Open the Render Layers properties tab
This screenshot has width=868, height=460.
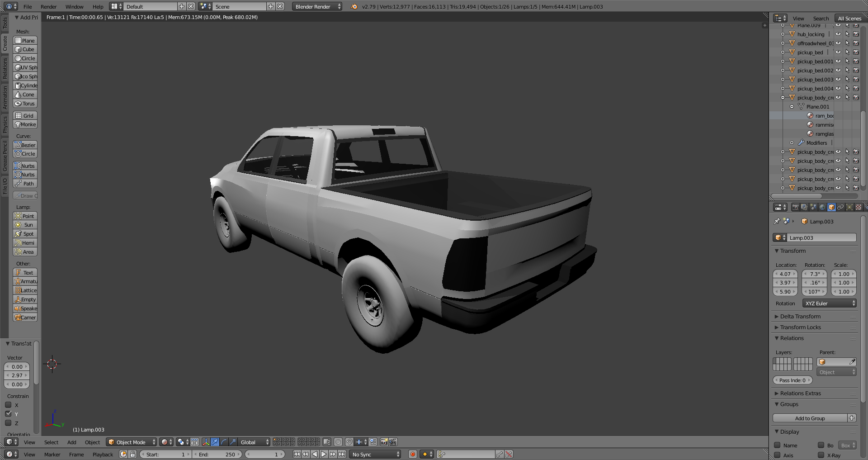(804, 207)
